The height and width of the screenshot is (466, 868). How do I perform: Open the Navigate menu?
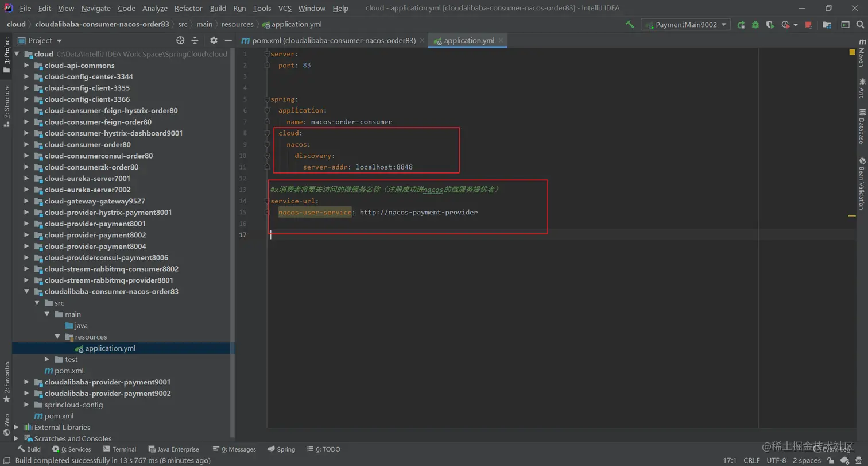[96, 8]
